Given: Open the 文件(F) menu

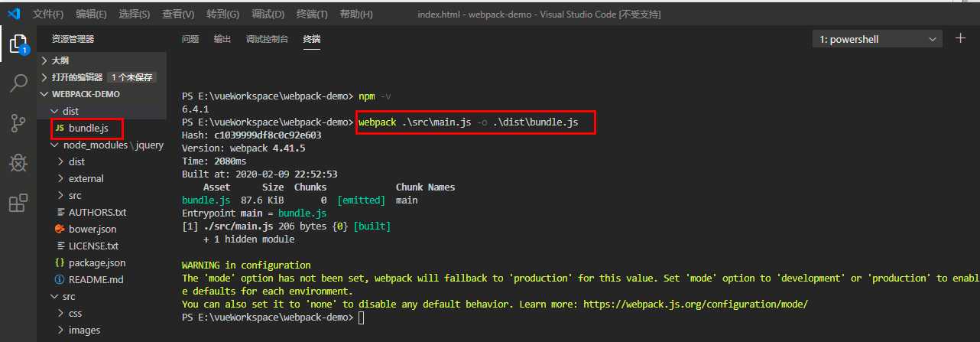Looking at the screenshot, I should coord(49,15).
